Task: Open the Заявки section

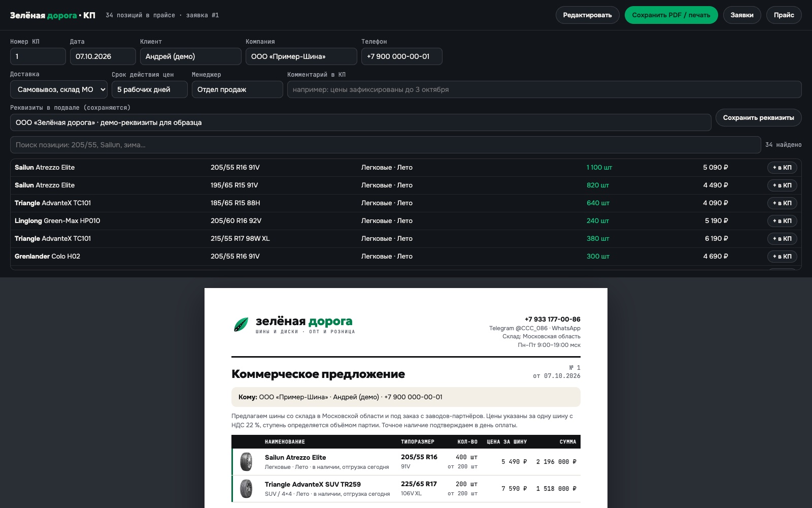Action: click(741, 15)
